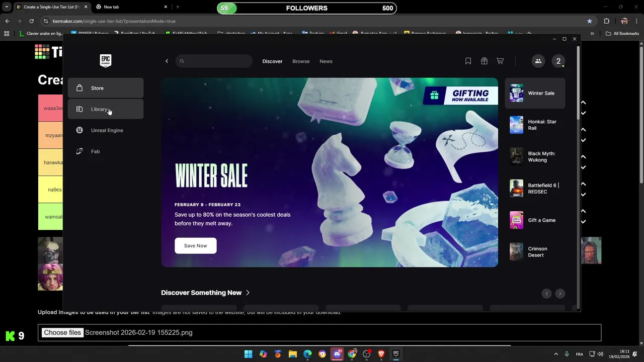Click the Save Now button
644x362 pixels.
coord(195,245)
